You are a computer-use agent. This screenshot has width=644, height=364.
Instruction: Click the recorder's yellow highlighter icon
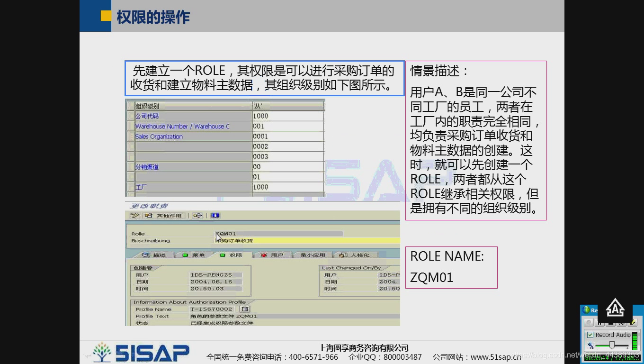(633, 322)
